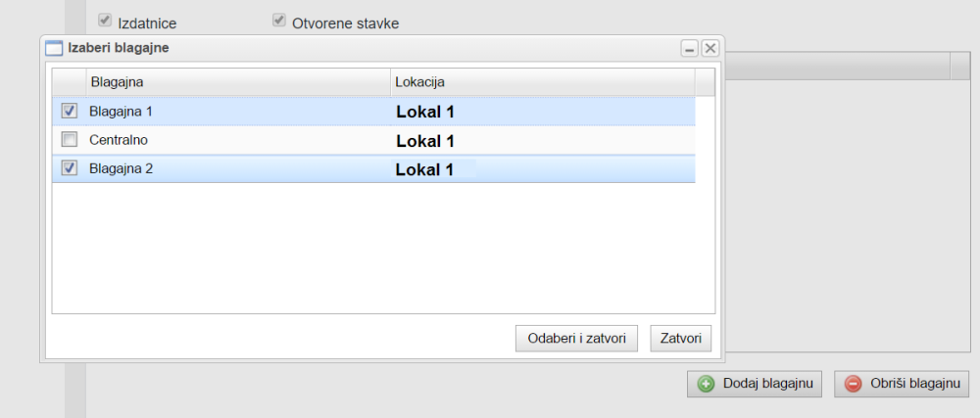Uncheck the Blagajna 2 checkbox
This screenshot has width=980, height=418.
tap(70, 168)
